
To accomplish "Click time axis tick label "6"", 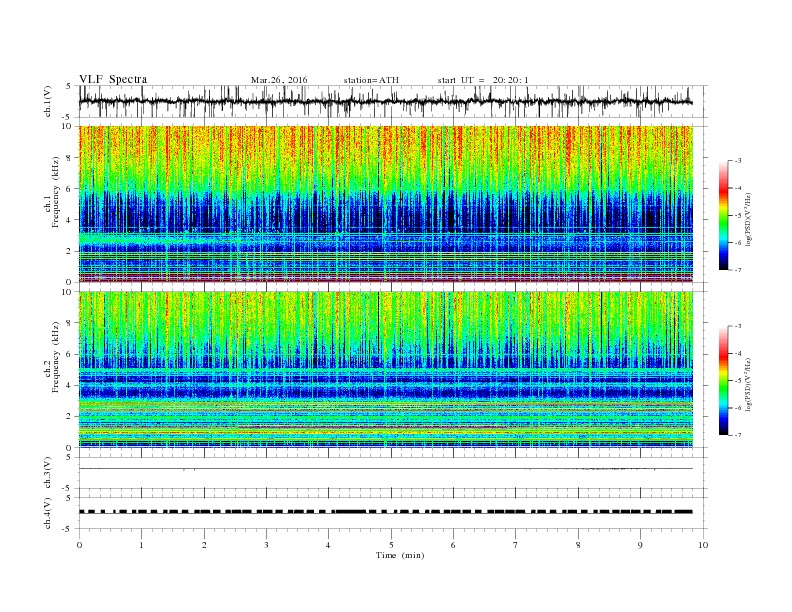I will pos(453,545).
